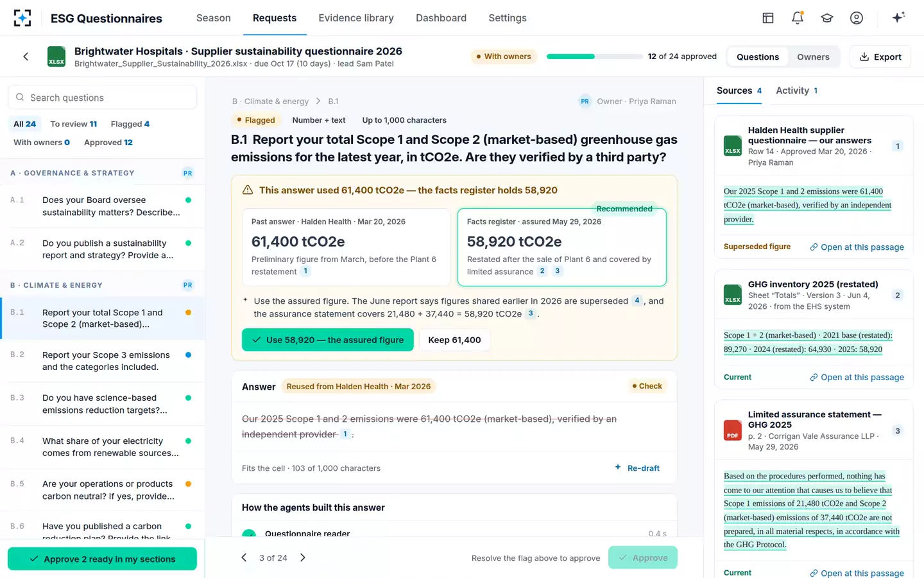Go back with the left arrow

[x=26, y=57]
